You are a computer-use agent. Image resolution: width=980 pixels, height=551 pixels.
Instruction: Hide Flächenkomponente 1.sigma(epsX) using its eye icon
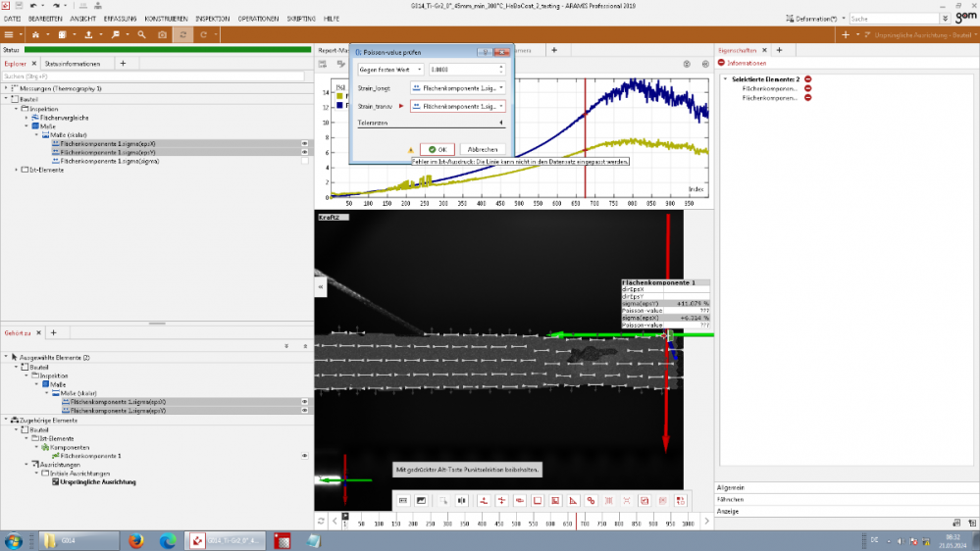click(x=304, y=143)
